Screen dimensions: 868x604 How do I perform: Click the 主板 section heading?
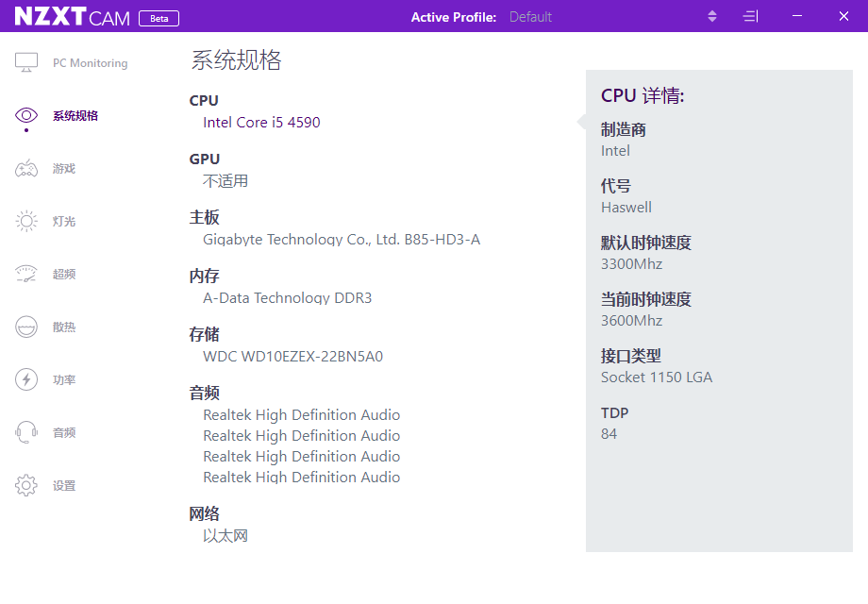[205, 217]
